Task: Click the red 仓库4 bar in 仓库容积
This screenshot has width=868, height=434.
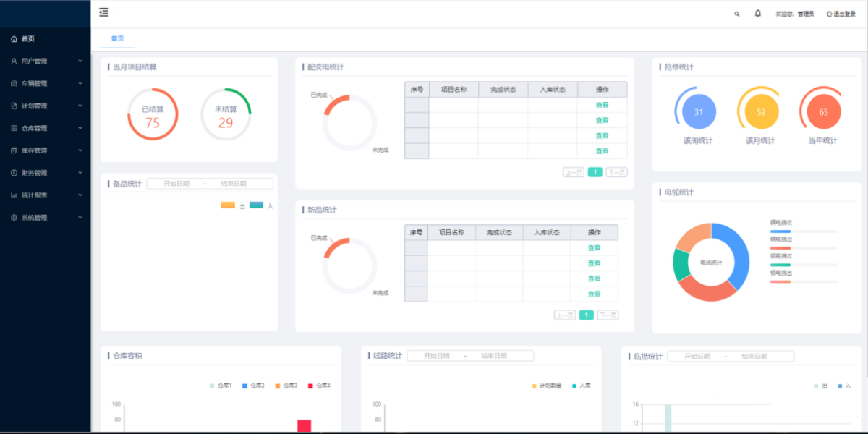Action: click(x=304, y=426)
